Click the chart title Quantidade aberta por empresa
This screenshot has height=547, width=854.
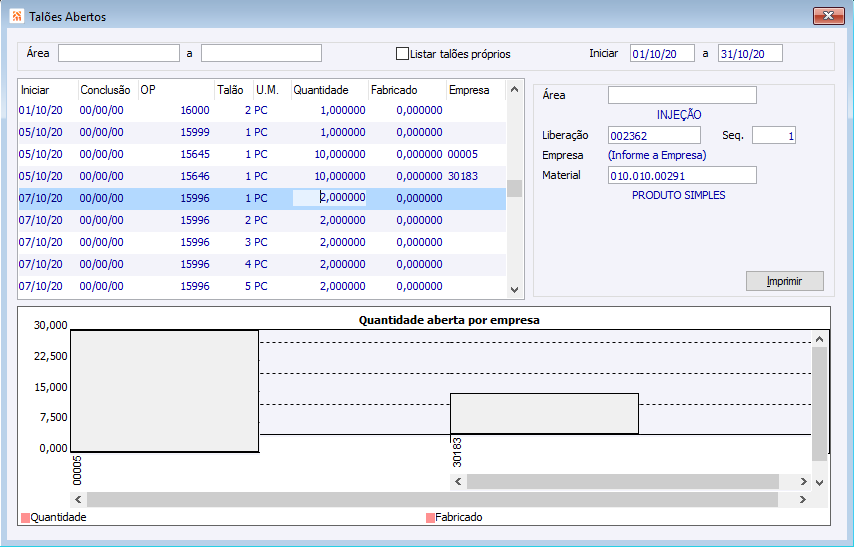[449, 320]
